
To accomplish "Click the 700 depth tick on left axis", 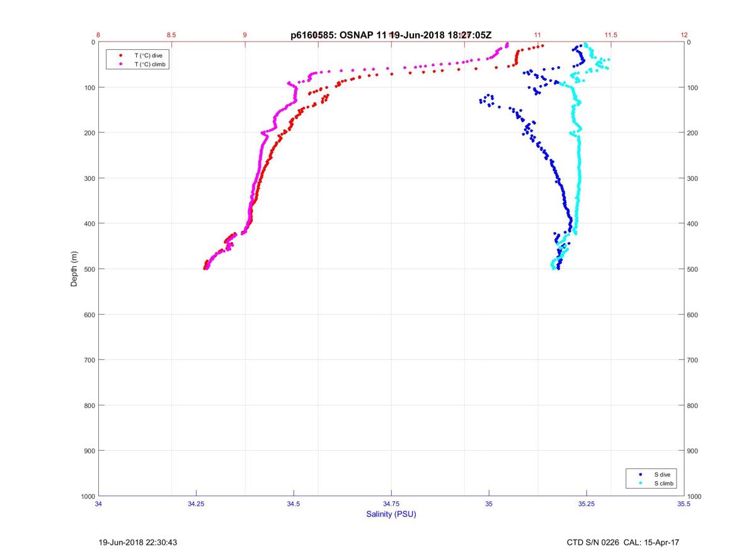I will [x=89, y=360].
